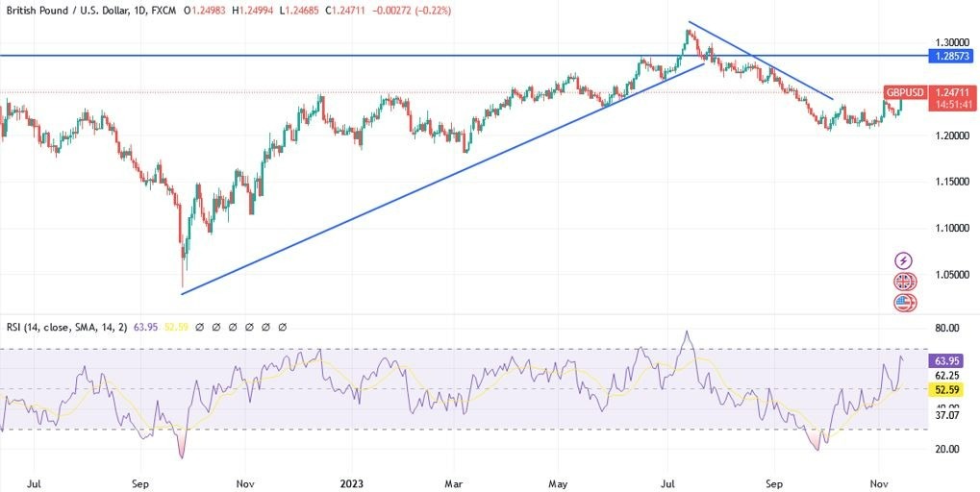Click the Mar time axis label
This screenshot has width=980, height=492.
[454, 483]
